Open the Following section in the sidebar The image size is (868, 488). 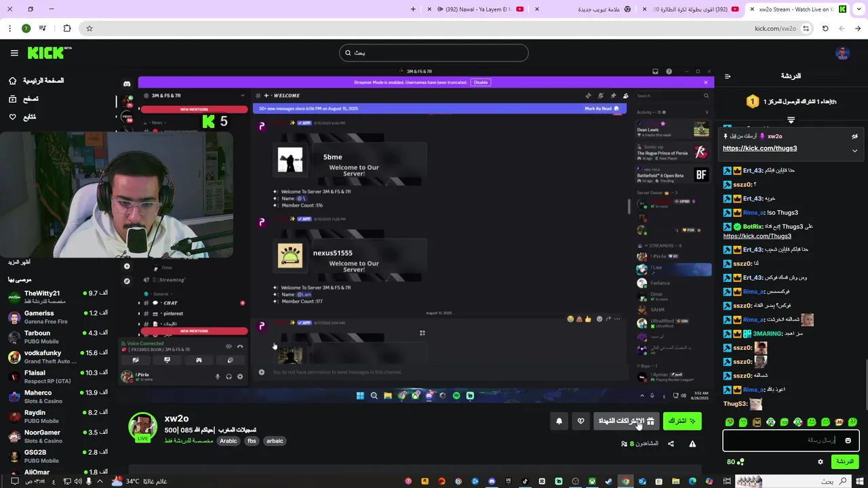(22, 117)
